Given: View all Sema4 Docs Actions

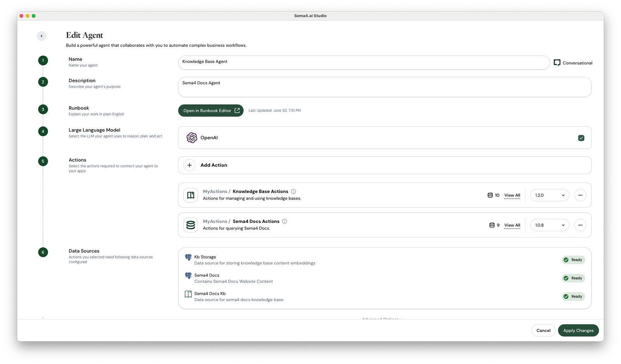Looking at the screenshot, I should pyautogui.click(x=512, y=225).
